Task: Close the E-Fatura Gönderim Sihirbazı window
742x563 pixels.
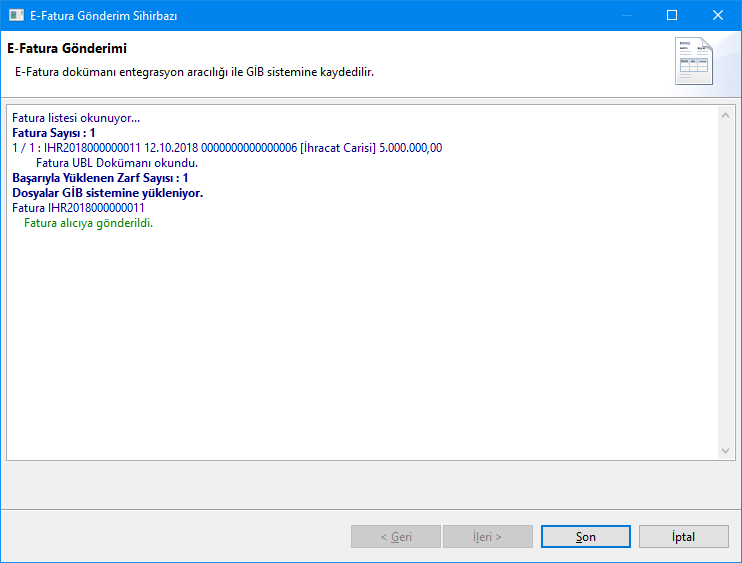Action: point(718,16)
